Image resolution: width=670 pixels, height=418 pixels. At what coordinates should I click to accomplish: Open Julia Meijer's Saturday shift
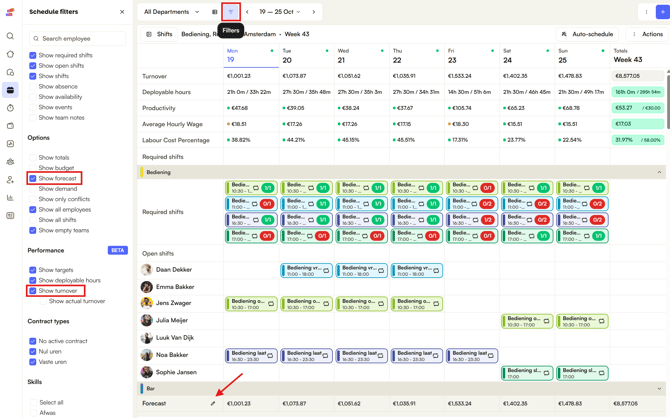527,321
